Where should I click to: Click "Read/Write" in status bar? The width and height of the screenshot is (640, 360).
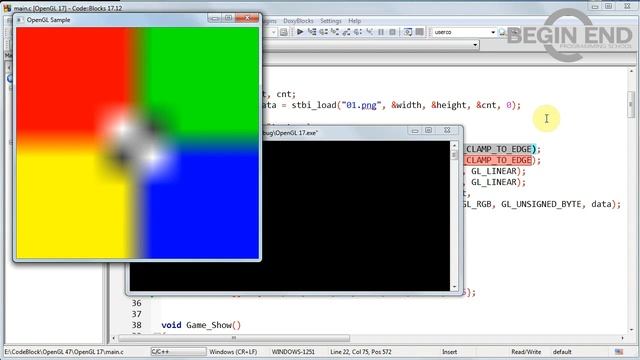point(526,351)
